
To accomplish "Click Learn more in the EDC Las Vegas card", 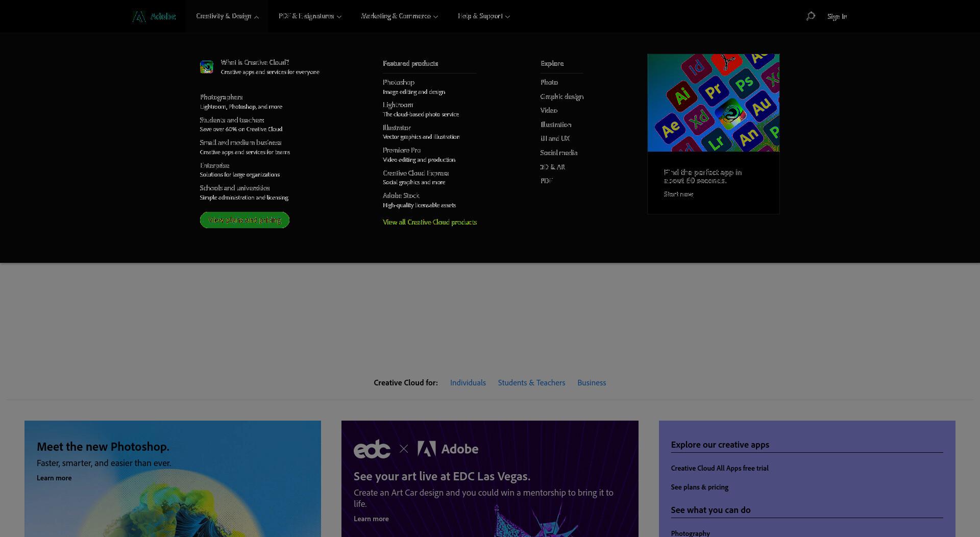I will point(371,519).
